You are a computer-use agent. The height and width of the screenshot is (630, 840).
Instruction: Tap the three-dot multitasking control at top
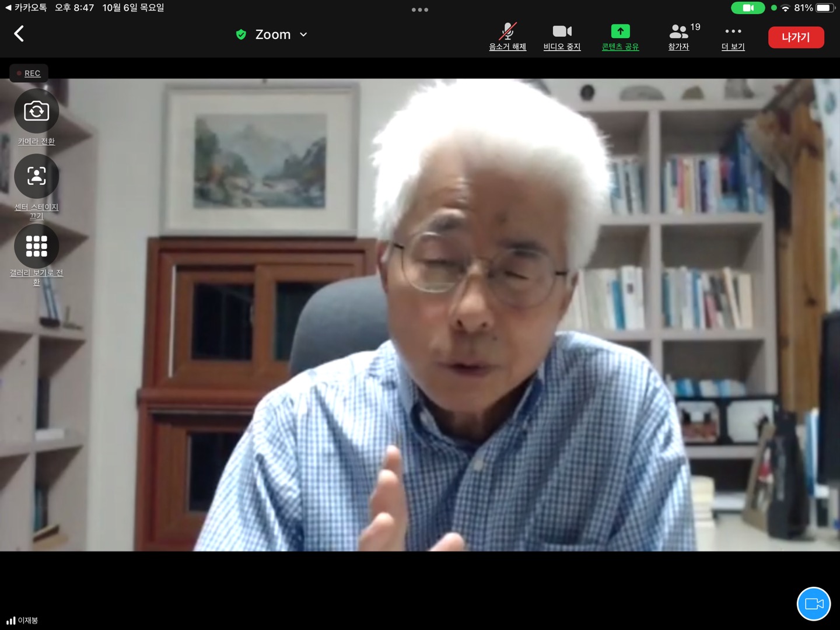coord(420,9)
